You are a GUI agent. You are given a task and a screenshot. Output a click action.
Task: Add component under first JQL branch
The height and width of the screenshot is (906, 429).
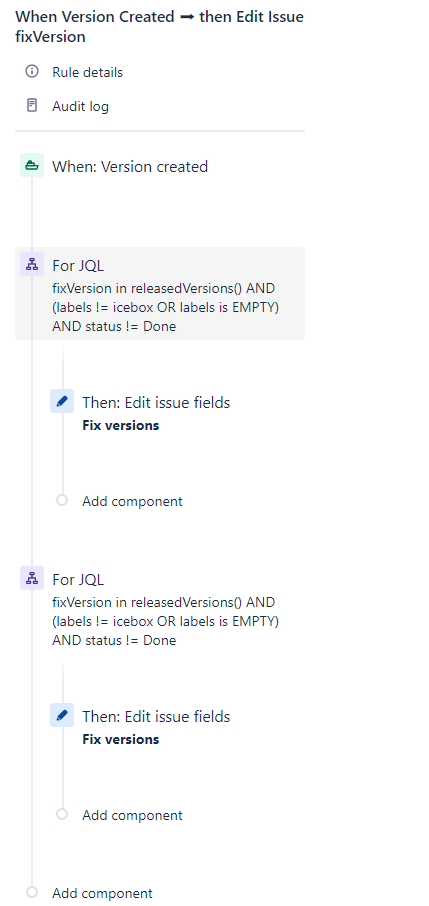coord(132,501)
